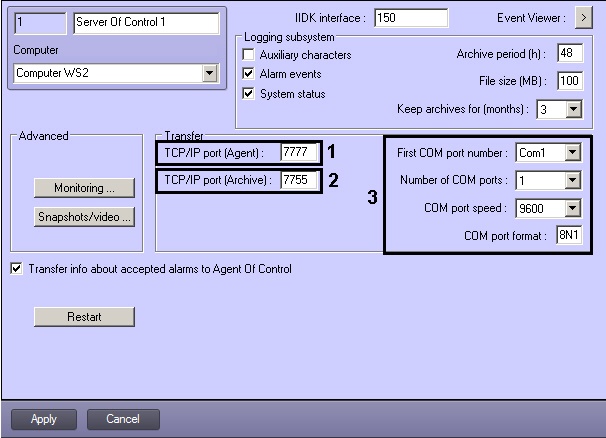
Task: Click the First COM port number label
Action: 452,153
